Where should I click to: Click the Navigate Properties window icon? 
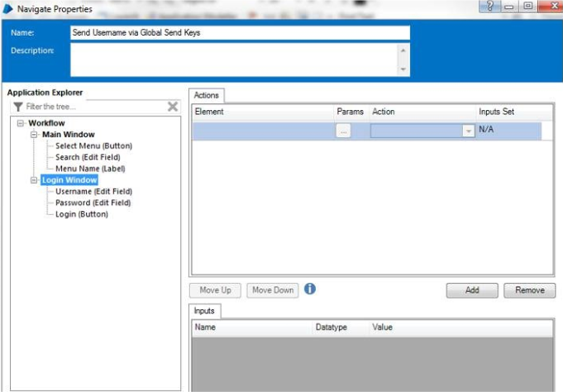pos(8,7)
